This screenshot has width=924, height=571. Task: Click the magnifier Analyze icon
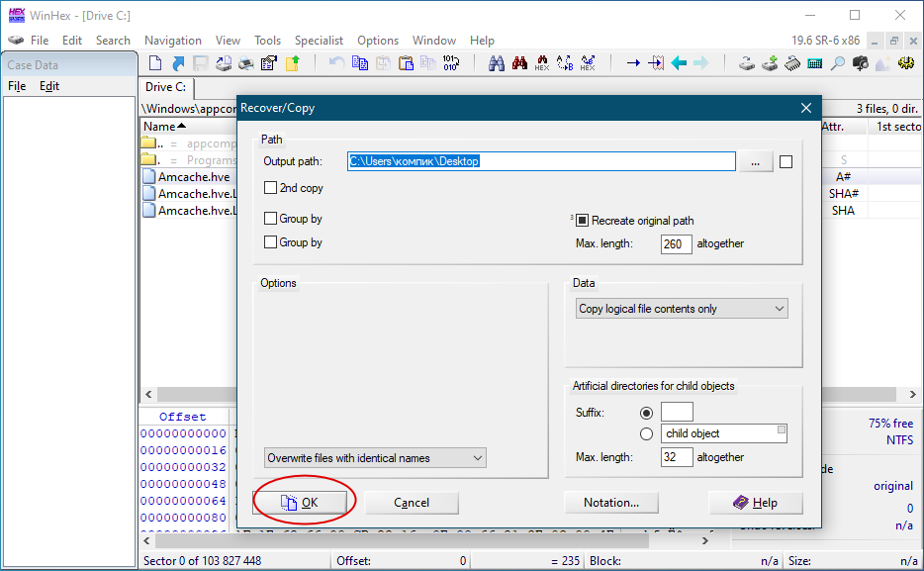837,63
